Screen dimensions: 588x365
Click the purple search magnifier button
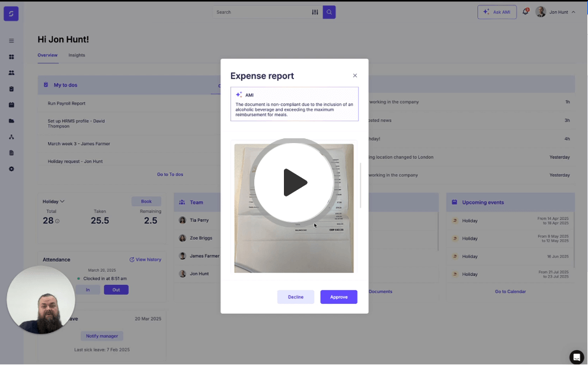click(x=329, y=12)
